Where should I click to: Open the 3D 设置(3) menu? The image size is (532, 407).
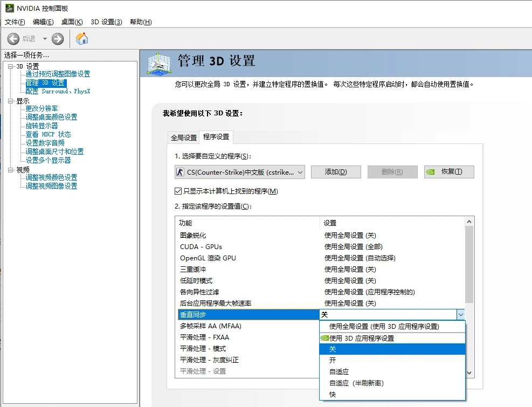pos(106,22)
